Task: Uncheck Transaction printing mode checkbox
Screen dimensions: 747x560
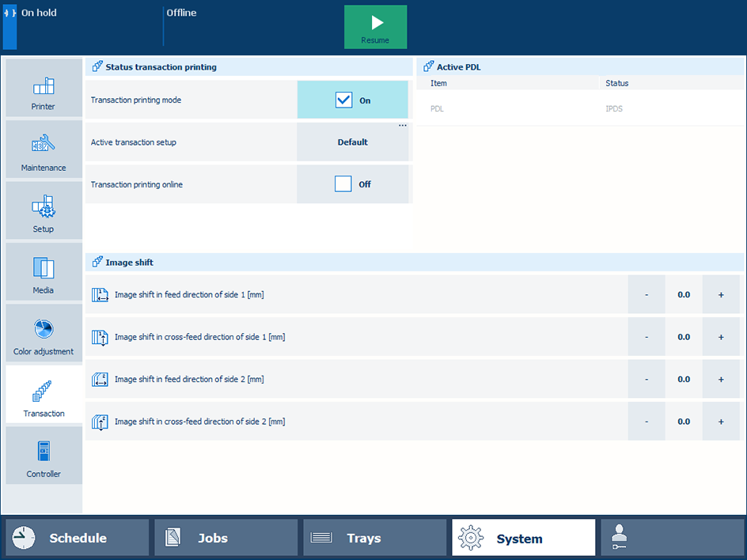Action: point(343,100)
